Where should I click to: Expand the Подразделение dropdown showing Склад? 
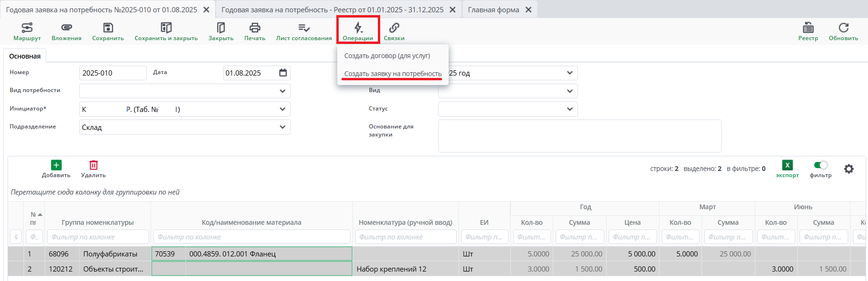282,127
